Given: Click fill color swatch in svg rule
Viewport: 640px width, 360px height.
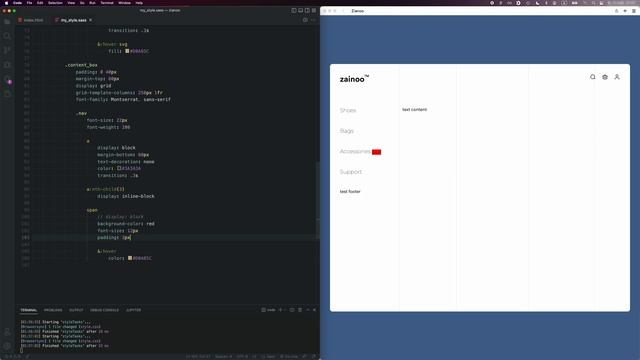Looking at the screenshot, I should pos(127,51).
